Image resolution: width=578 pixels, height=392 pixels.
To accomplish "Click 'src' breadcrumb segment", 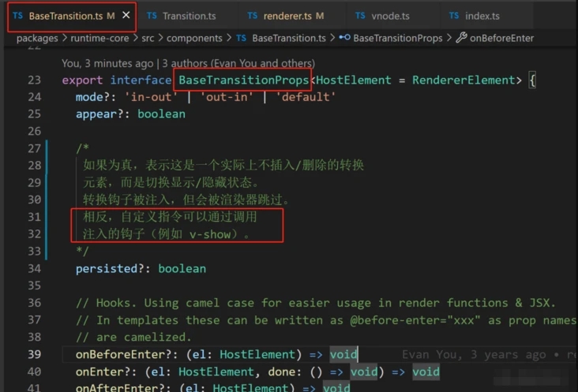I will (148, 39).
